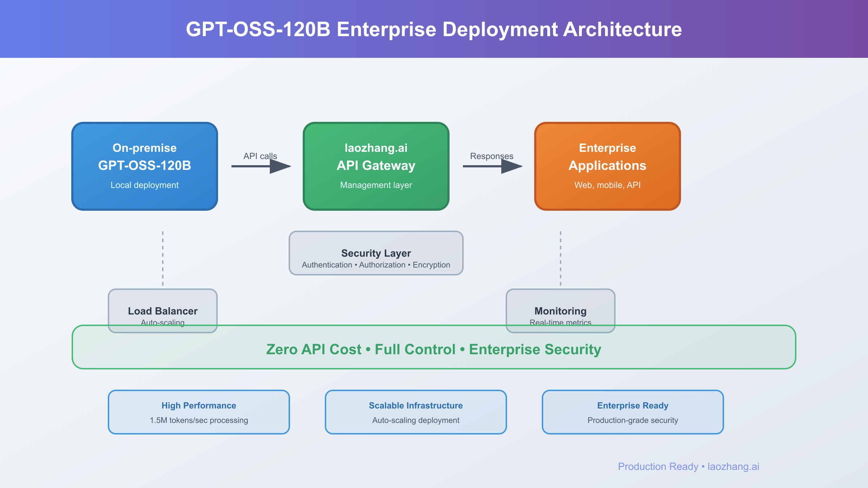Viewport: 868px width, 488px height.
Task: Select the Security Layer box
Action: tap(376, 253)
